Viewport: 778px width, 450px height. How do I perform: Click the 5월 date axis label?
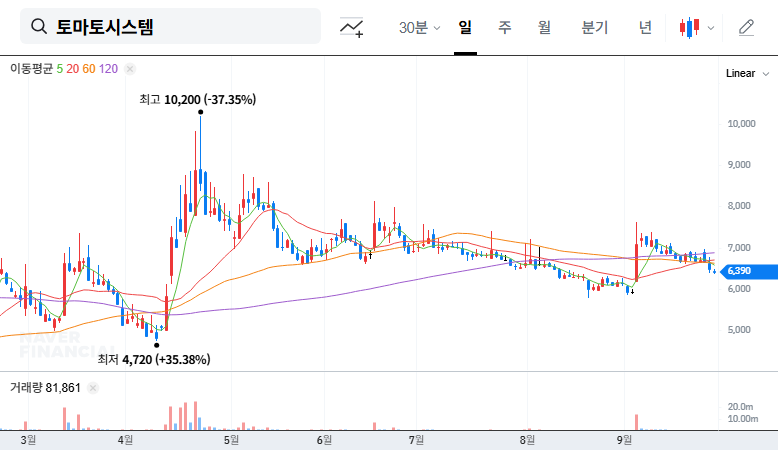pyautogui.click(x=231, y=440)
